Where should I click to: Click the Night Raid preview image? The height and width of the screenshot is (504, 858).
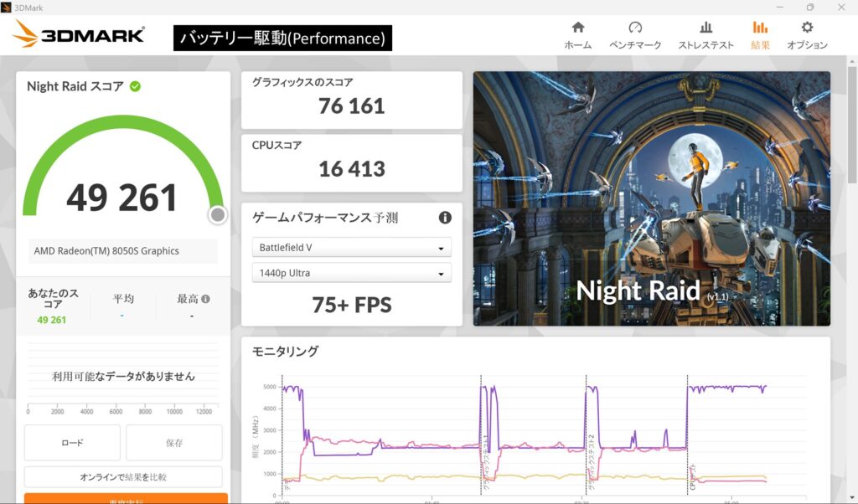coord(652,198)
